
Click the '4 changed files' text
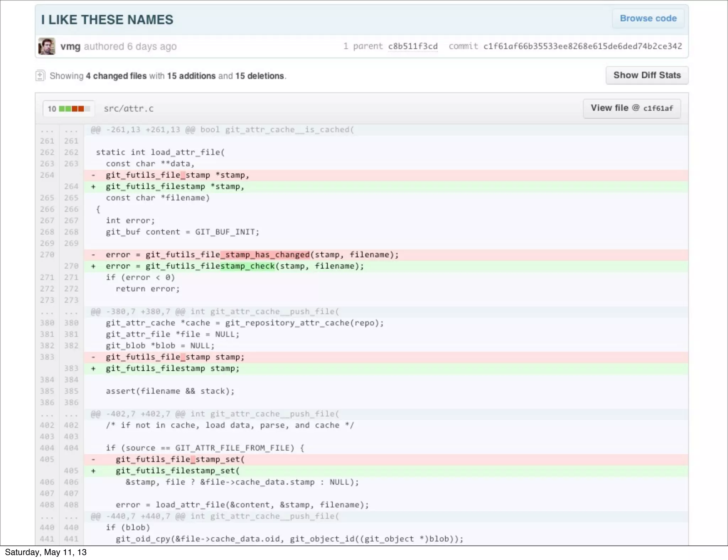116,76
